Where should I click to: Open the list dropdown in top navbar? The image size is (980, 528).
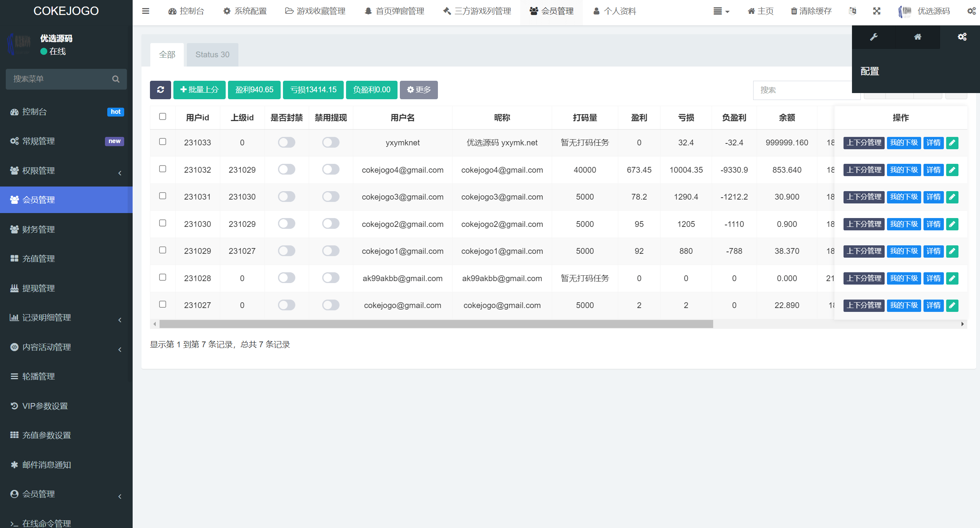[721, 11]
